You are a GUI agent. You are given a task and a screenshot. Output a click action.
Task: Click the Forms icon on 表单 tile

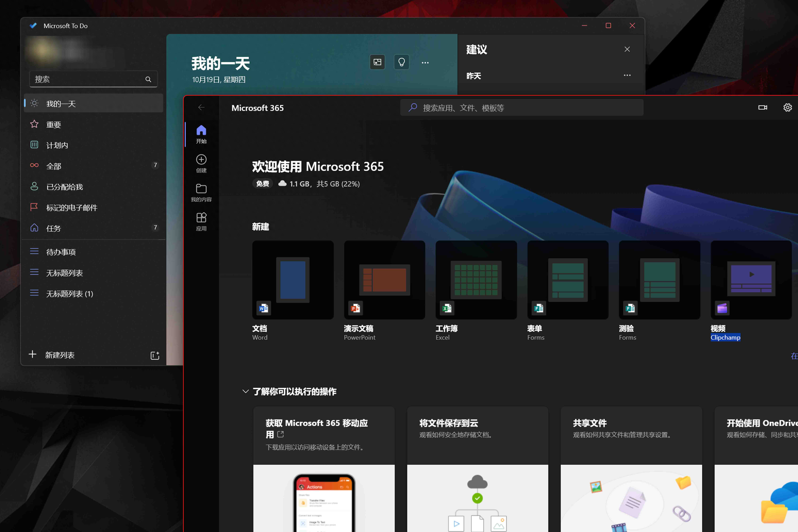pos(539,308)
